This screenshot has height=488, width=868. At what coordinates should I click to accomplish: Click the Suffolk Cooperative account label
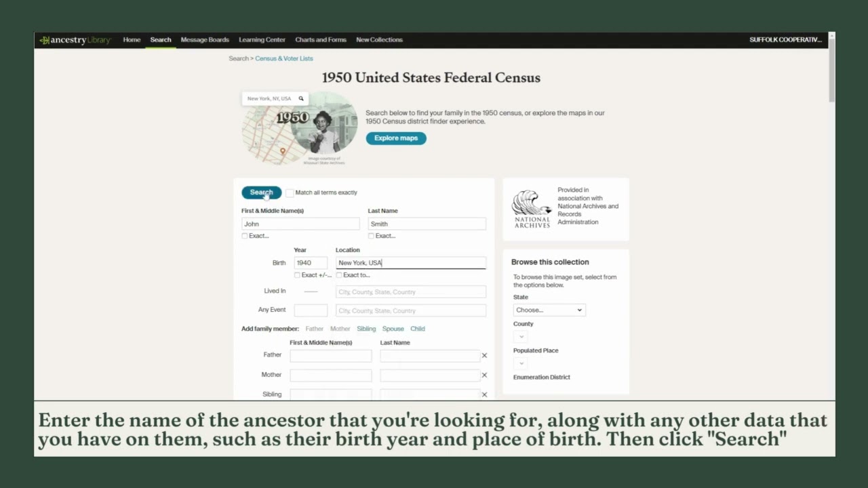coord(785,40)
